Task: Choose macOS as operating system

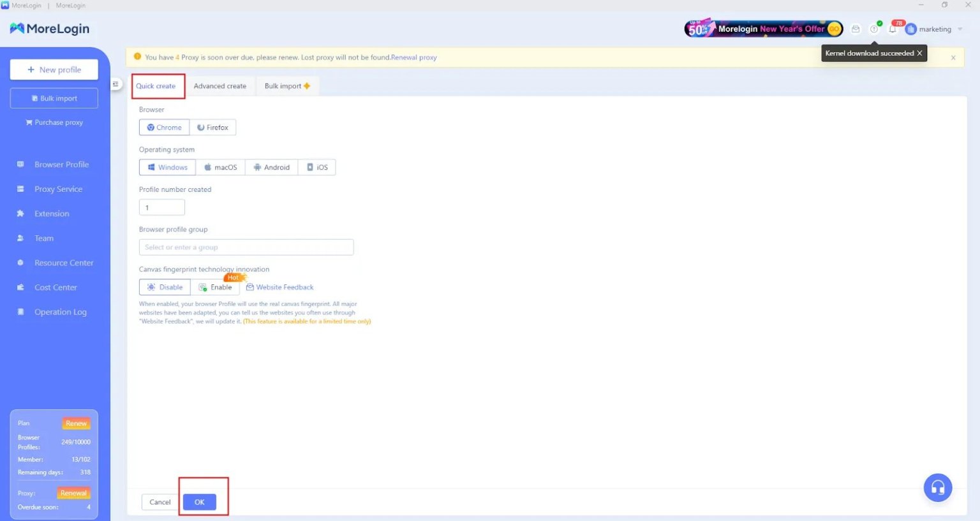Action: 220,167
